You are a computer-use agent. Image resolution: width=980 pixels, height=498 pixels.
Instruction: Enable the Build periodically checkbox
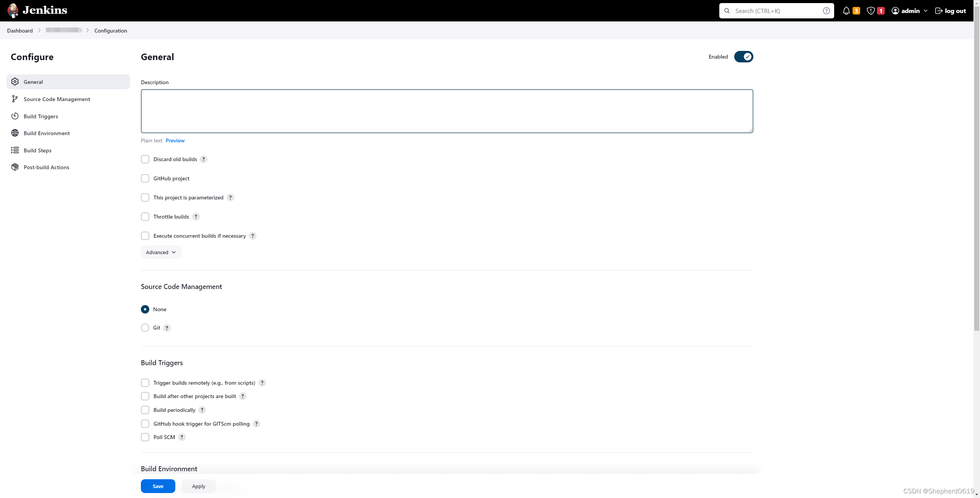[x=145, y=410]
